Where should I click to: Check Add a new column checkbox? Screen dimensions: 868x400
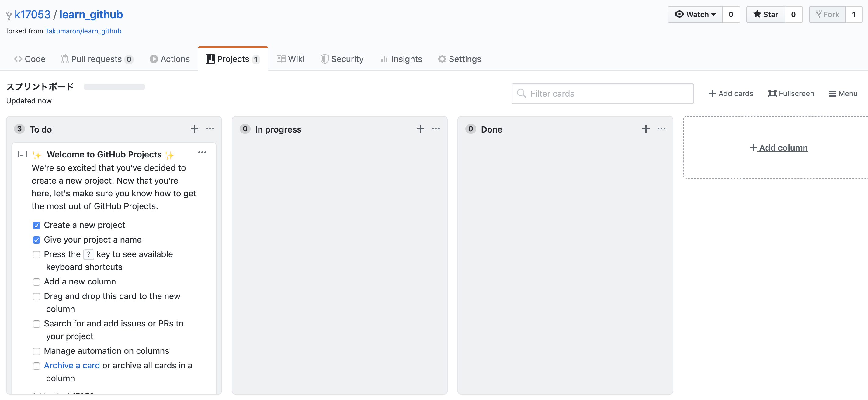click(36, 282)
